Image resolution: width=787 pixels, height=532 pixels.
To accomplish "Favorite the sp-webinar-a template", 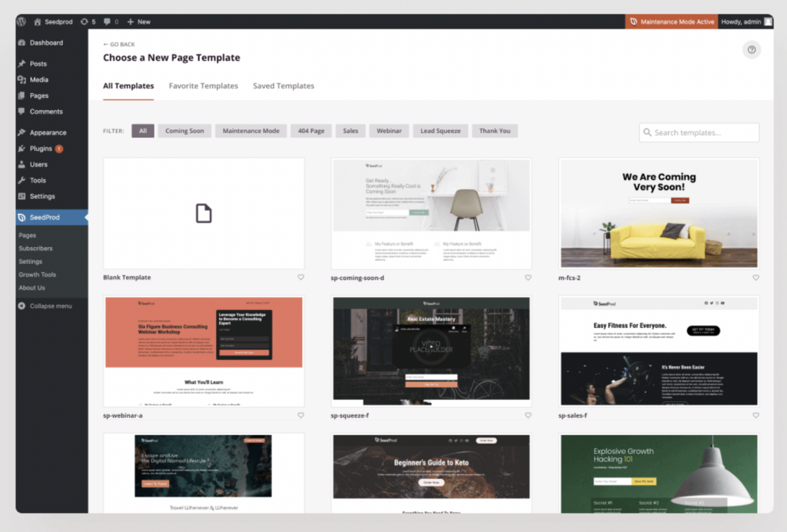I will (x=301, y=415).
